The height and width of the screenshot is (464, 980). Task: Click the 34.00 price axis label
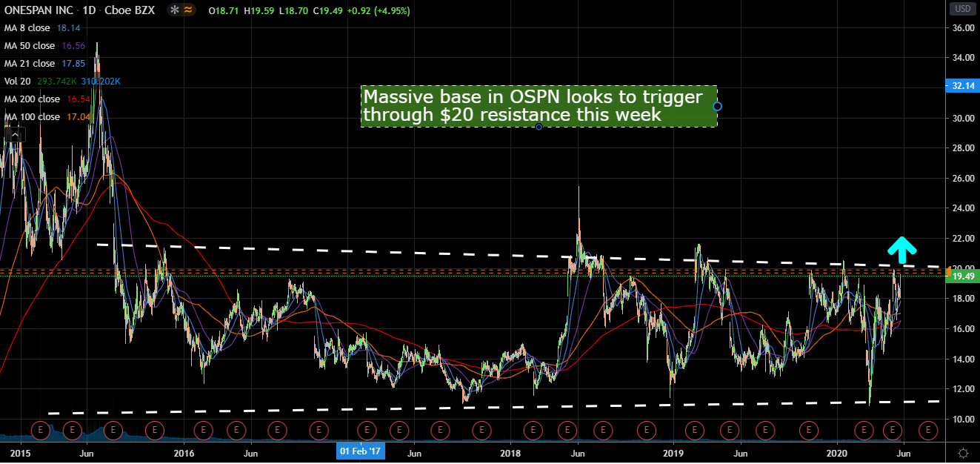tap(962, 58)
